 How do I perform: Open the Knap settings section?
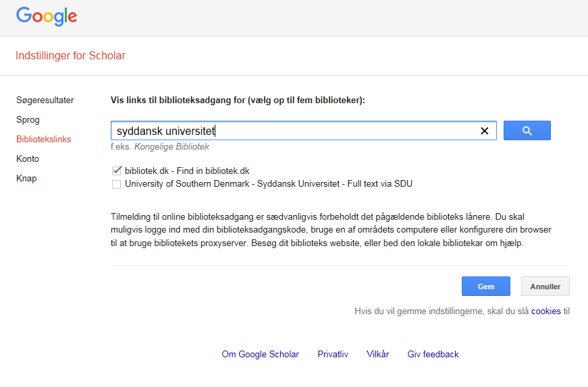pos(26,178)
